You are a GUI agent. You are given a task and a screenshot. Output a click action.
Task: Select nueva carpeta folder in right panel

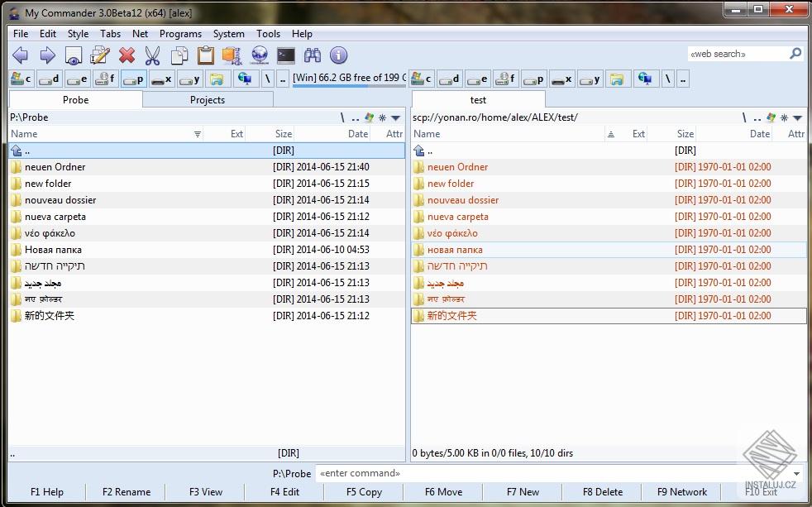[x=609, y=217]
